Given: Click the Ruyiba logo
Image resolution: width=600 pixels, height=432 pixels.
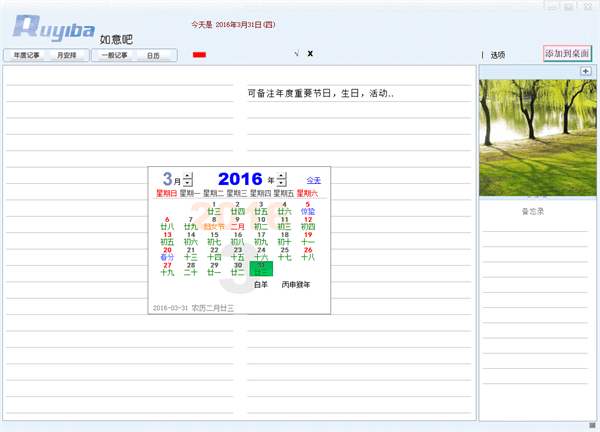Looking at the screenshot, I should click(48, 28).
